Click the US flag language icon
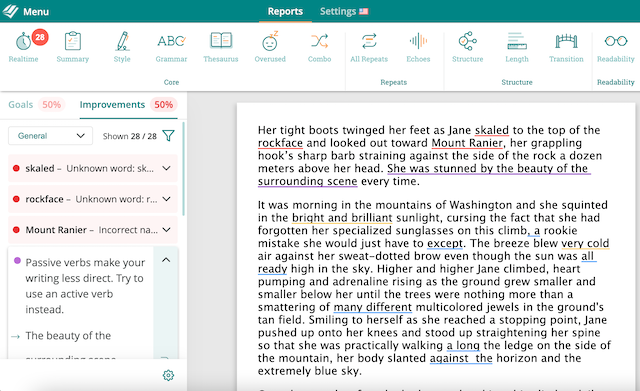 [364, 11]
